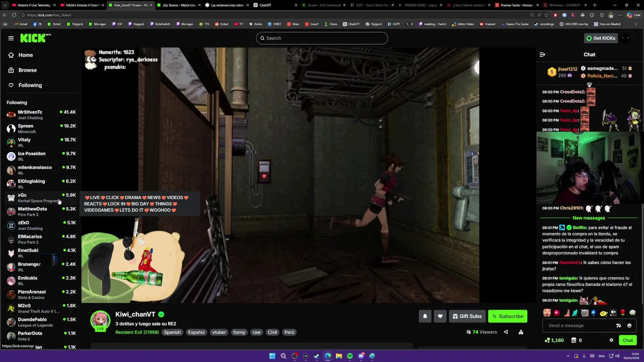The image size is (644, 362).
Task: Go to Following in sidebar
Action: click(25, 85)
